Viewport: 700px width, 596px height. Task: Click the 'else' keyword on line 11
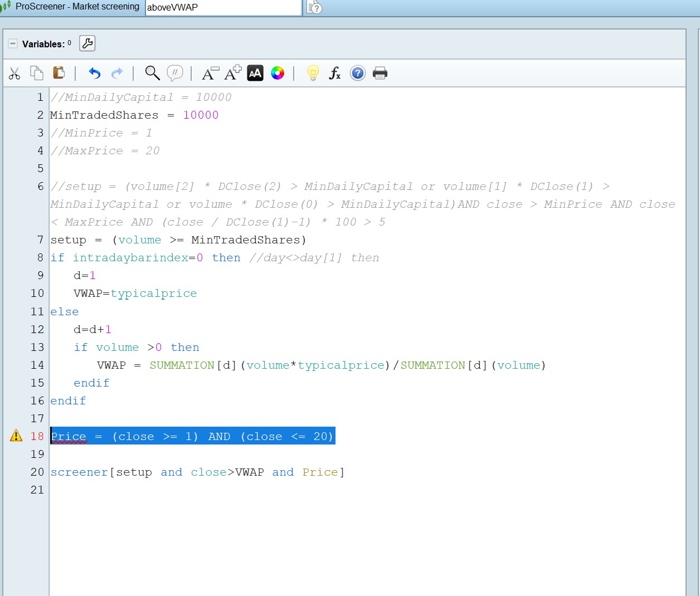(x=65, y=312)
